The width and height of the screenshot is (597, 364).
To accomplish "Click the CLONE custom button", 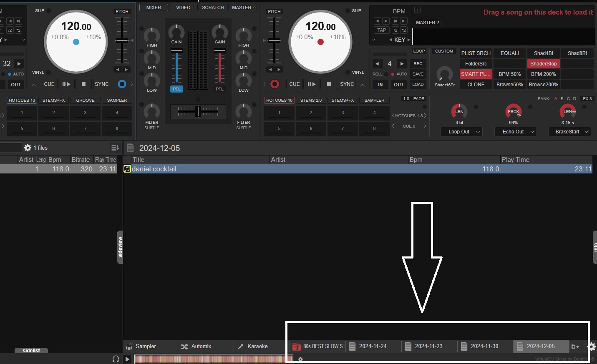I will pos(476,85).
